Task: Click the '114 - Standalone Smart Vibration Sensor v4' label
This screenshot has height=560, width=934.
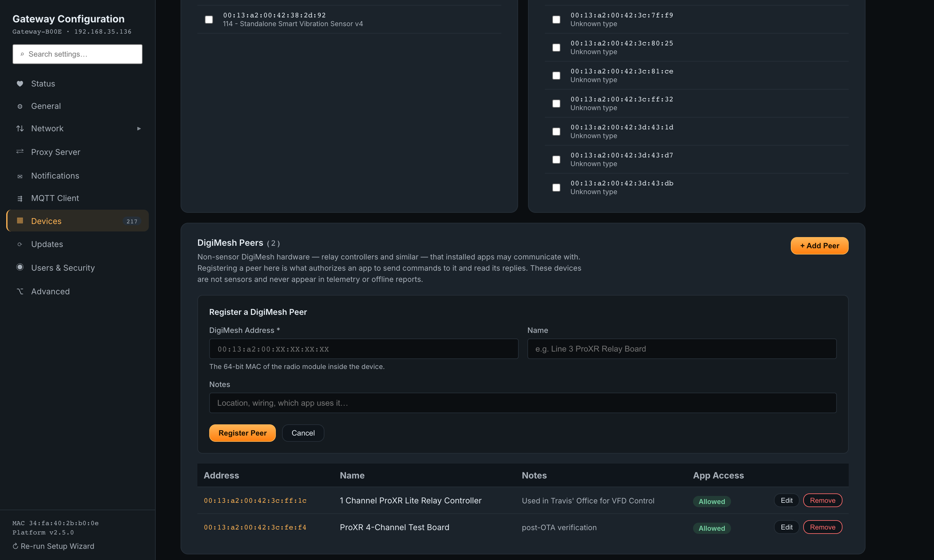Action: pyautogui.click(x=293, y=24)
